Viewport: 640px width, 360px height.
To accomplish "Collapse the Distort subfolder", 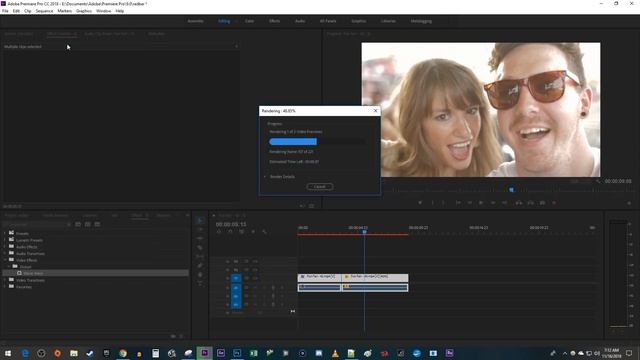I will point(9,267).
